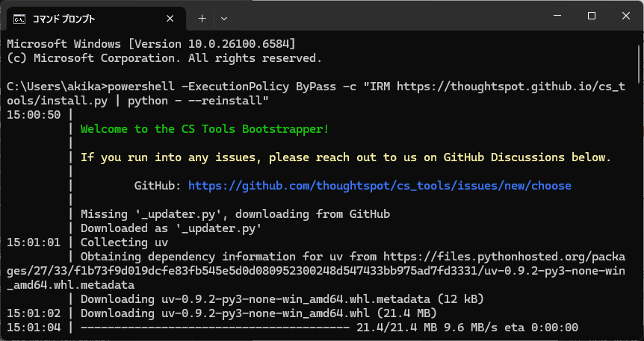This screenshot has height=341, width=644.
Task: Click the Command Prompt icon in the tab
Action: pos(19,17)
